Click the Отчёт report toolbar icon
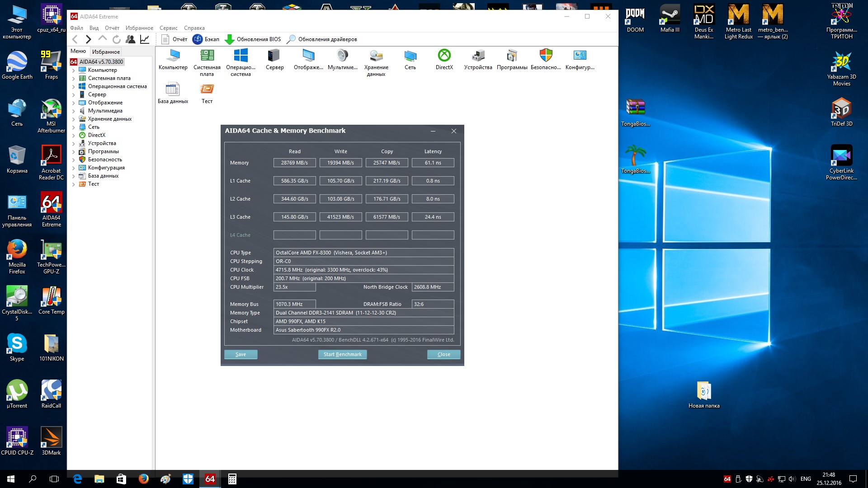 coord(165,39)
